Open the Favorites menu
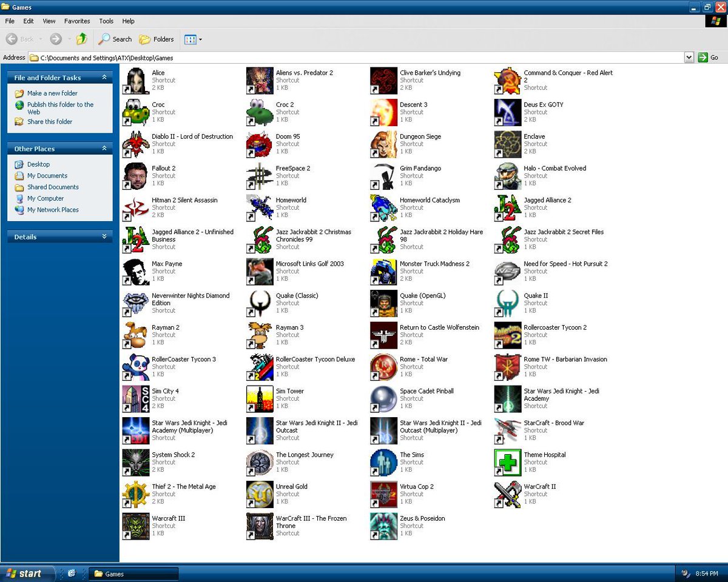The image size is (728, 582). [77, 21]
